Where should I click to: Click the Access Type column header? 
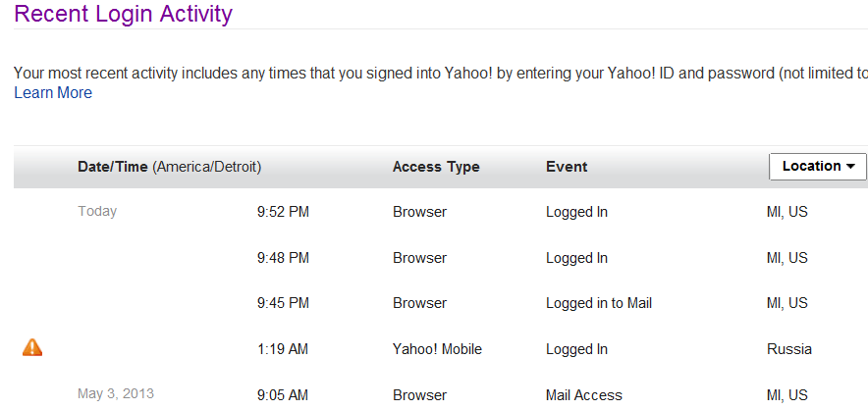pos(436,167)
